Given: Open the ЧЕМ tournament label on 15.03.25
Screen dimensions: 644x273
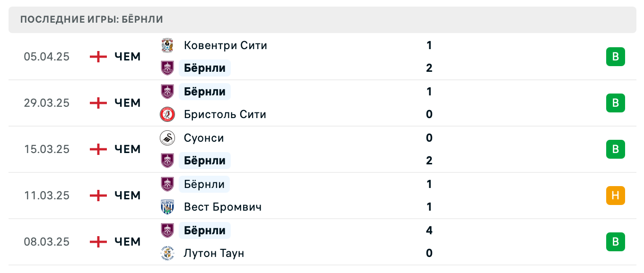Looking at the screenshot, I should click(127, 149).
